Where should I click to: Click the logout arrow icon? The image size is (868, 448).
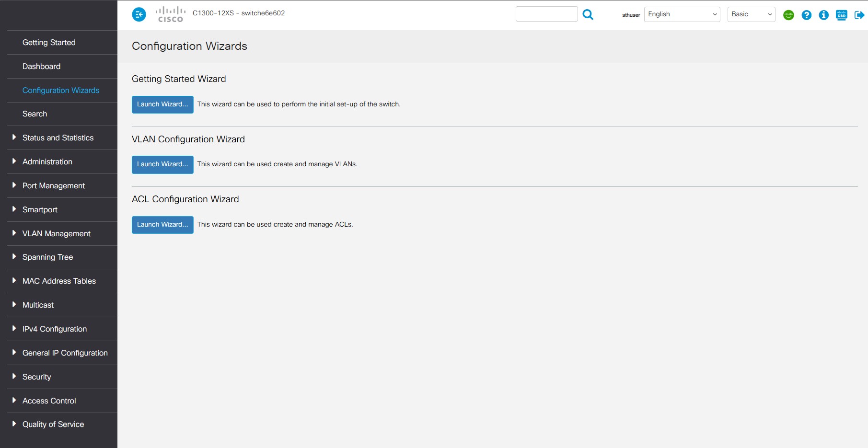click(x=859, y=15)
